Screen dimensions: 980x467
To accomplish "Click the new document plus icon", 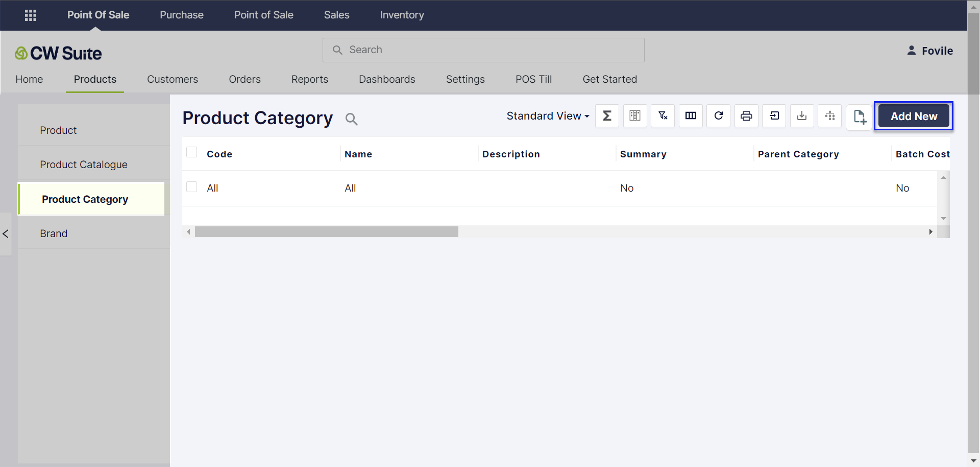I will point(859,117).
